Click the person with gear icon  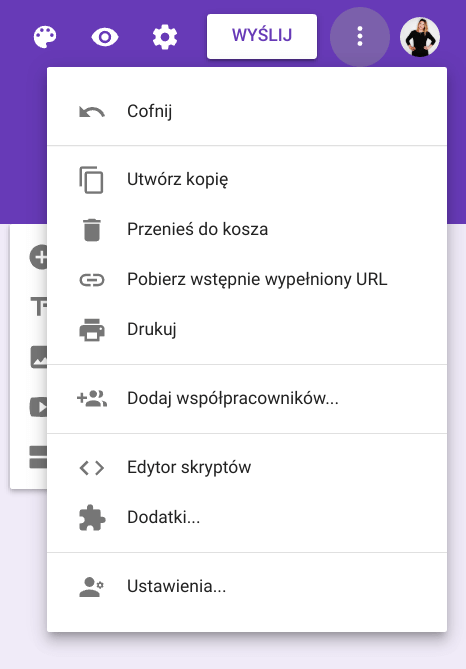pos(92,587)
